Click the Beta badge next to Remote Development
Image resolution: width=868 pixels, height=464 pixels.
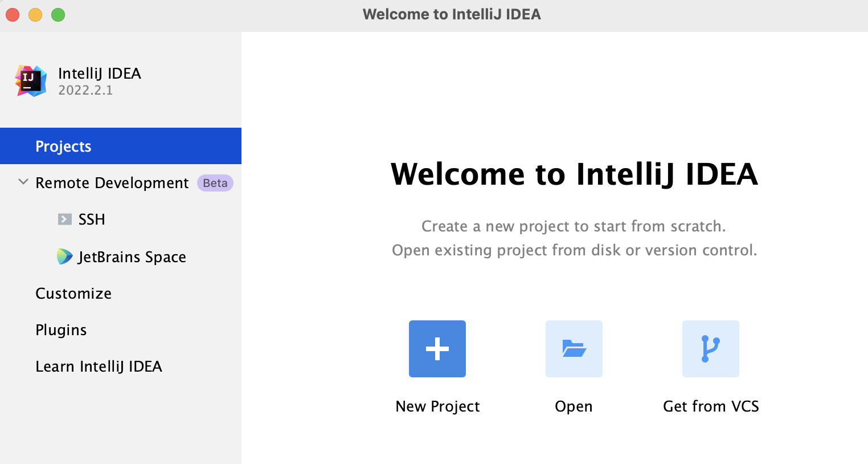click(x=215, y=183)
